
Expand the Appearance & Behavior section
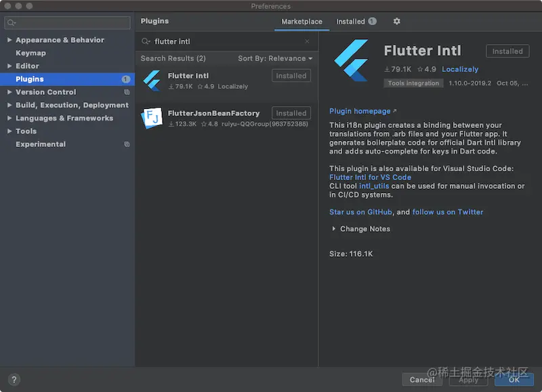(9, 40)
